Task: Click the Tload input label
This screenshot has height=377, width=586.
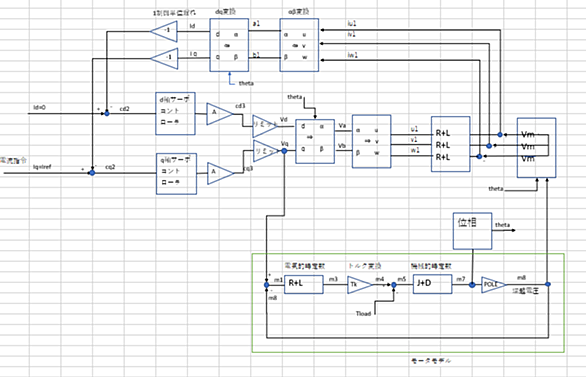Action: coord(363,313)
